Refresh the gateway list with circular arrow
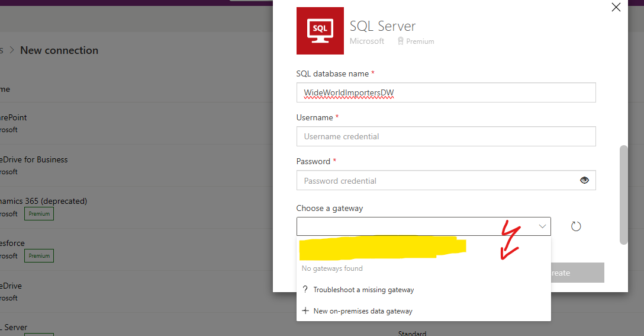Screen dimensions: 644x336 (576, 226)
